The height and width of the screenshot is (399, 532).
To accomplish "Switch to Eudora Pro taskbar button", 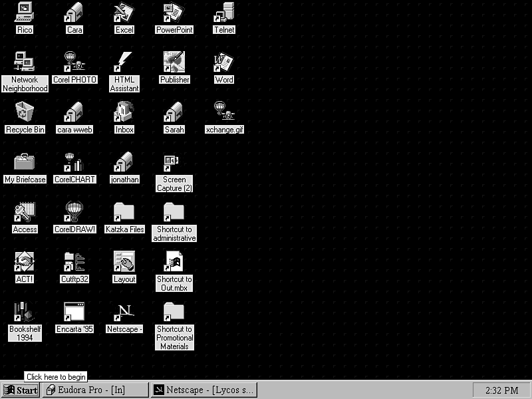I will (x=95, y=390).
